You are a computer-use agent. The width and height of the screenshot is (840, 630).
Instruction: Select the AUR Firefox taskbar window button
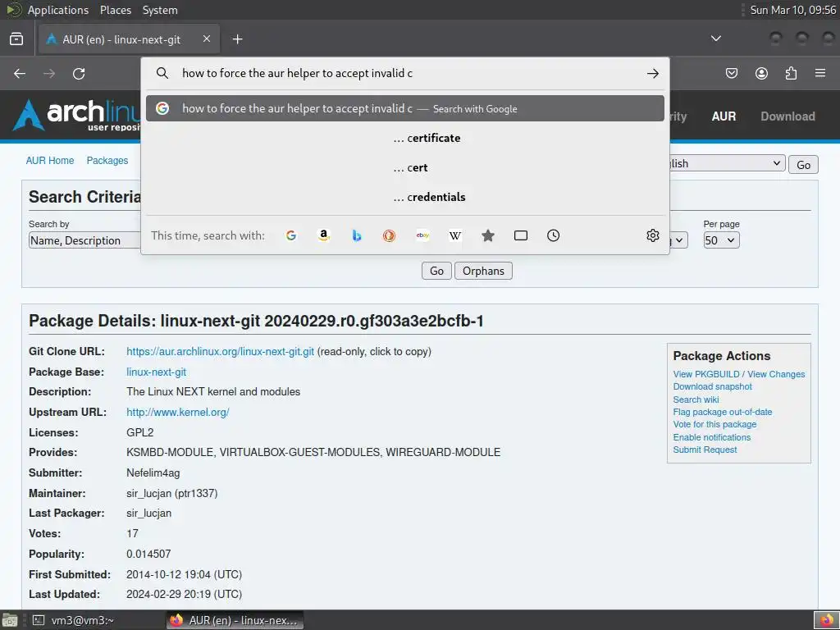pyautogui.click(x=235, y=620)
